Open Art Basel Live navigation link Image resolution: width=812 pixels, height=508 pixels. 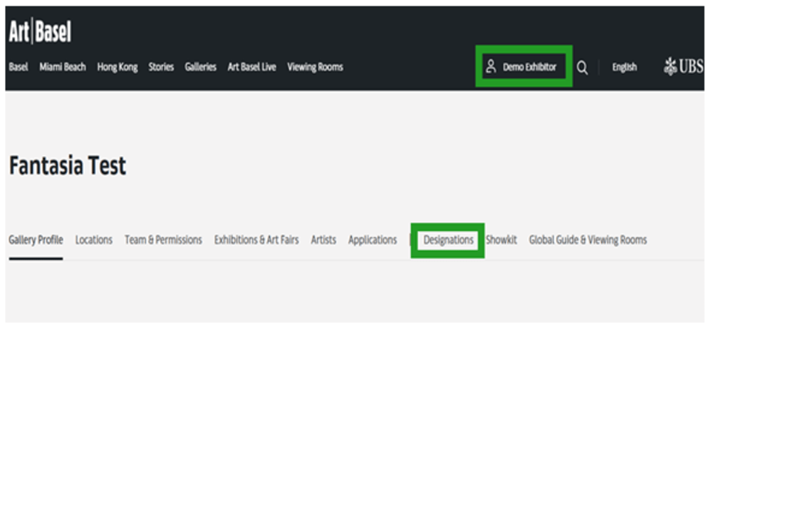251,67
